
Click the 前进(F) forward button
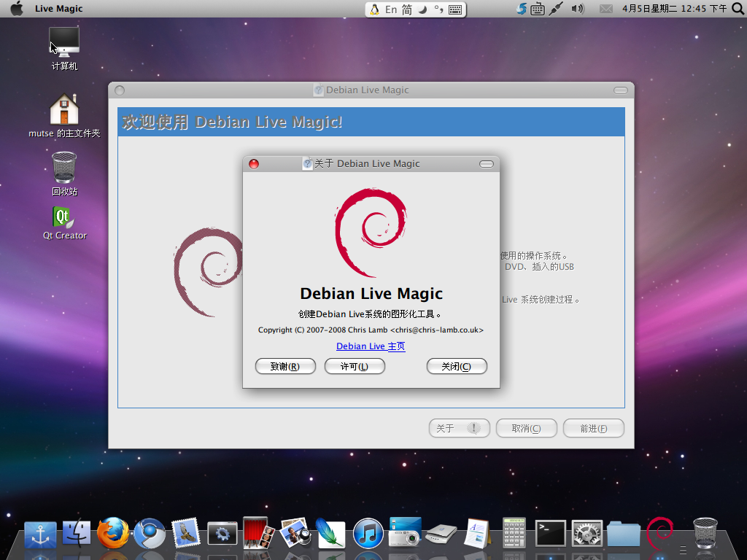coord(594,428)
